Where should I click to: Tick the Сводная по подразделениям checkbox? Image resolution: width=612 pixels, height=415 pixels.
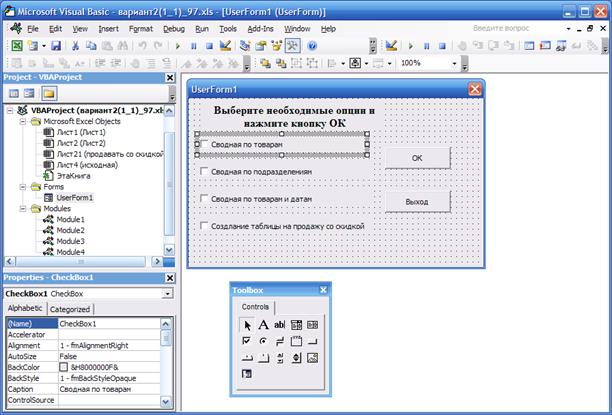tap(204, 171)
